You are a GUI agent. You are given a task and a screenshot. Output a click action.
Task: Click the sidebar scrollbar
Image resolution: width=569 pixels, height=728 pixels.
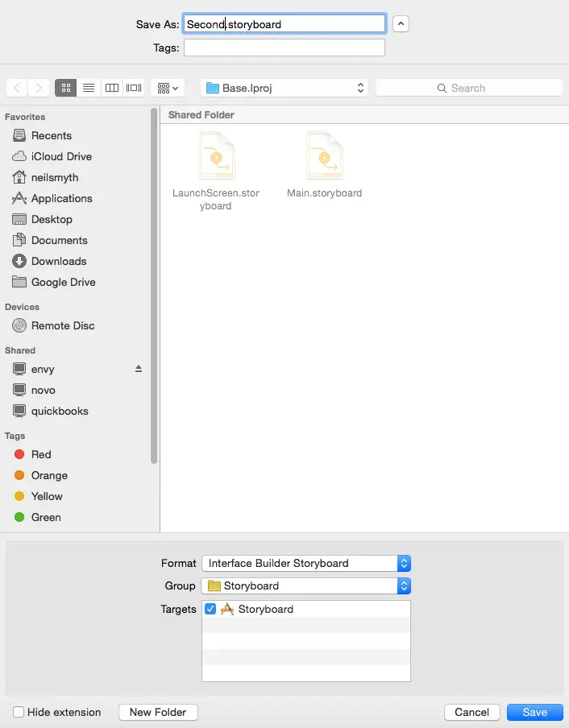(x=154, y=286)
